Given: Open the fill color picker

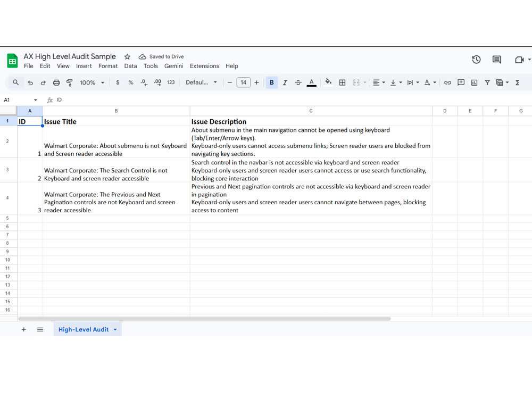Looking at the screenshot, I should point(328,82).
